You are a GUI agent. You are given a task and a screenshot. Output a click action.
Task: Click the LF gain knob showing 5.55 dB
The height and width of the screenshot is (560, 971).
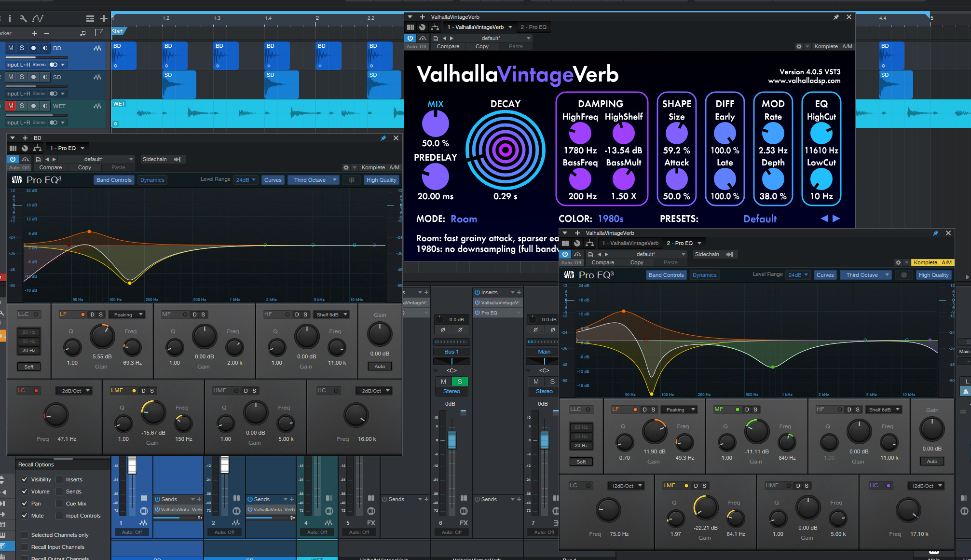(x=102, y=336)
